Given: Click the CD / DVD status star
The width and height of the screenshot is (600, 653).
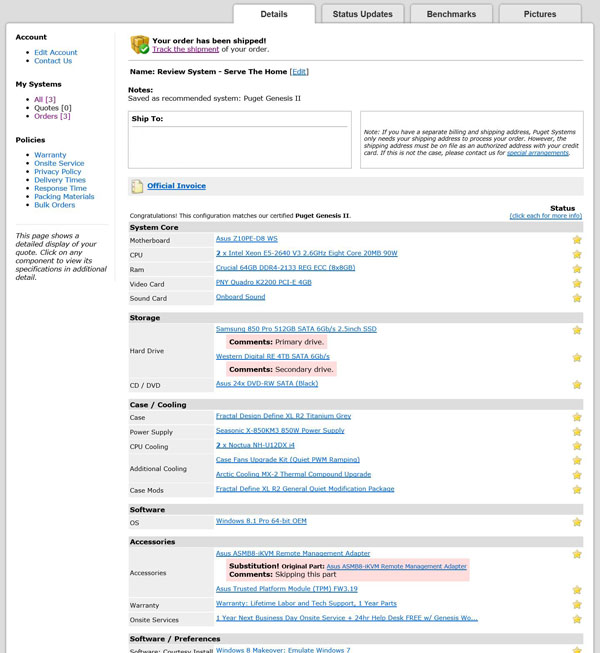Looking at the screenshot, I should coord(577,384).
